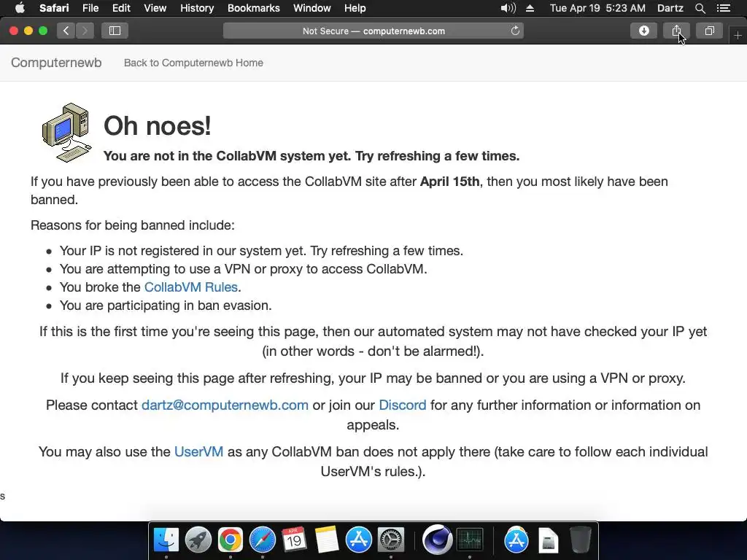Open Activity Monitor from the Dock
The width and height of the screenshot is (747, 560).
470,540
